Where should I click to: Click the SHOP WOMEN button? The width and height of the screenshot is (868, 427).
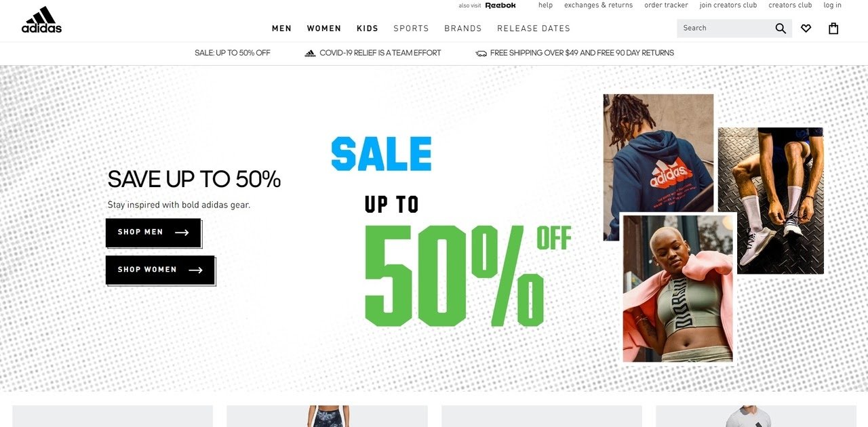pyautogui.click(x=160, y=270)
